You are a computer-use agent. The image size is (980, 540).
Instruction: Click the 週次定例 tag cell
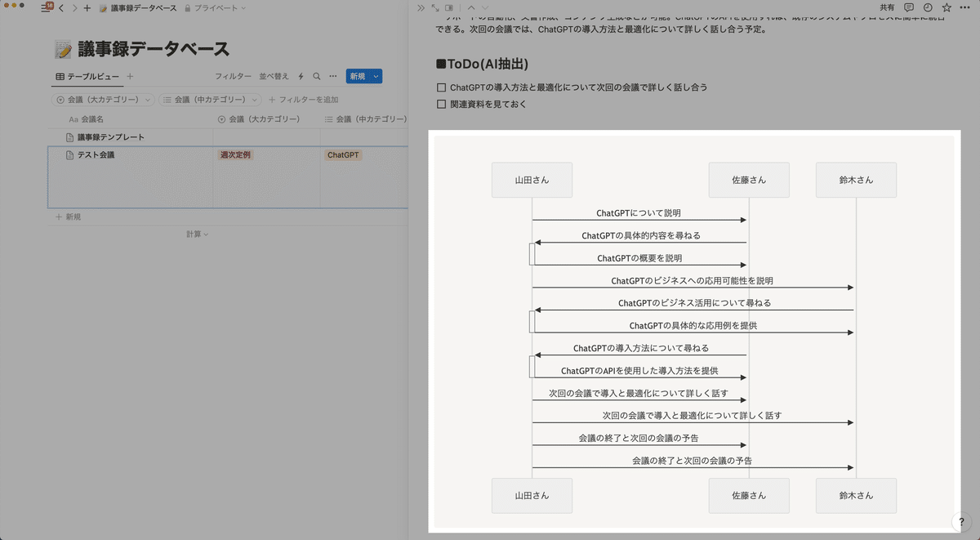235,154
